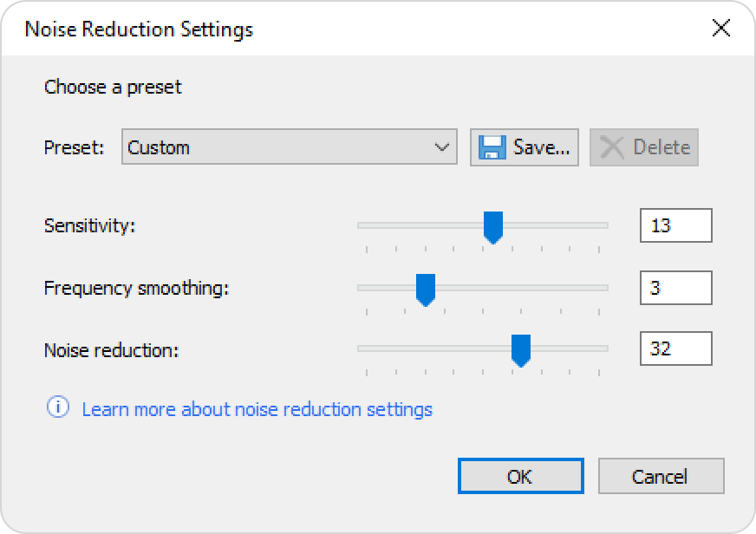Click the Save... button

point(525,147)
